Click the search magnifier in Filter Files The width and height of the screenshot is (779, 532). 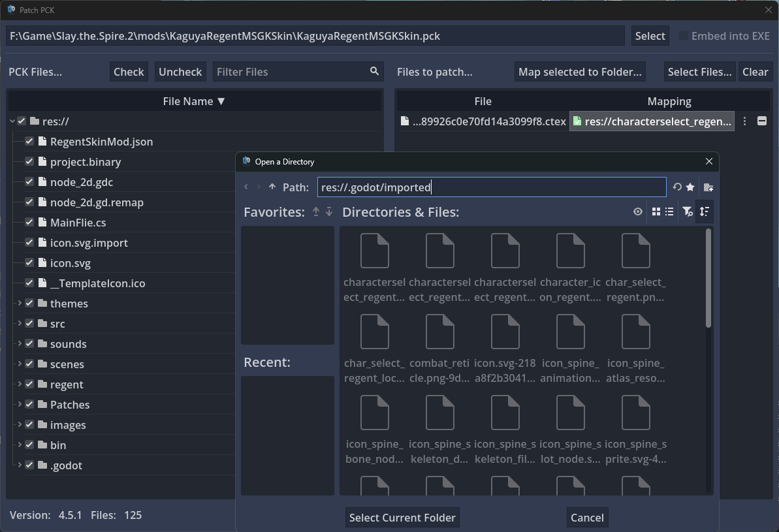pyautogui.click(x=375, y=72)
